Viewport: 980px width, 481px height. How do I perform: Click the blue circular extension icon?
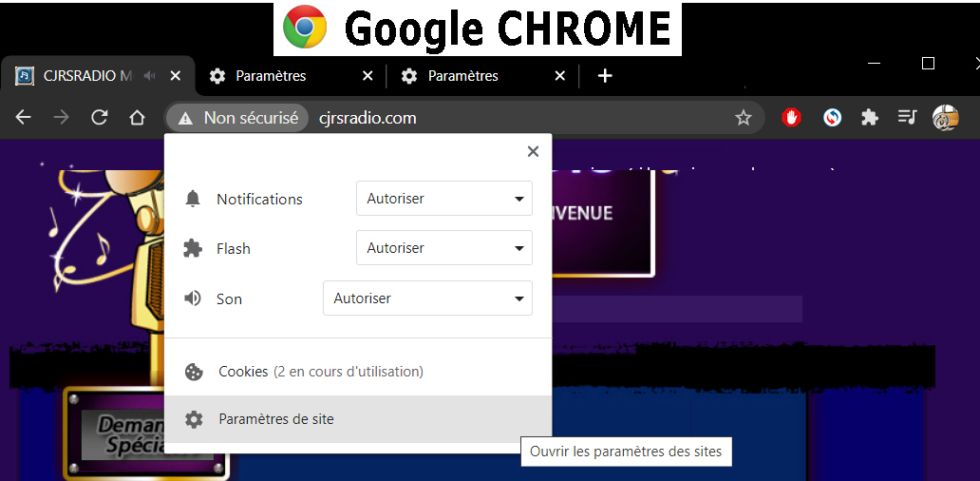tap(832, 118)
